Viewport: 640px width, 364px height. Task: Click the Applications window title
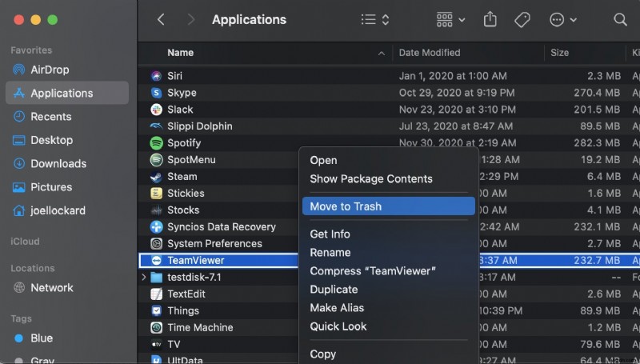[249, 19]
